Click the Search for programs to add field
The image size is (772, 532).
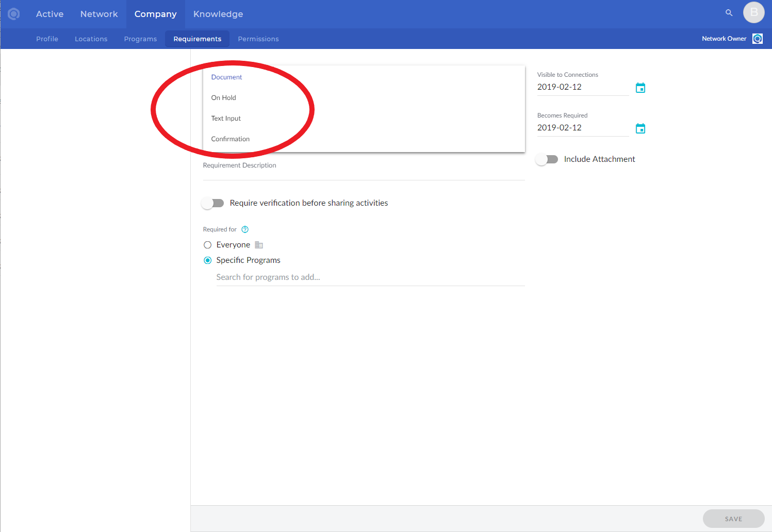(370, 277)
